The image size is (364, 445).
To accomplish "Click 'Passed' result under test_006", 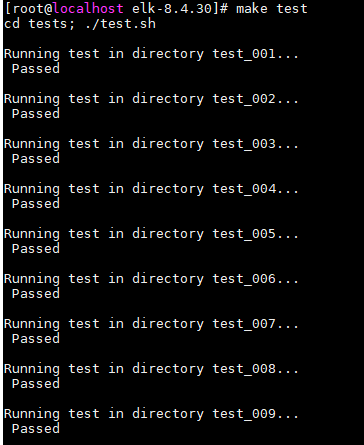I will click(x=36, y=293).
